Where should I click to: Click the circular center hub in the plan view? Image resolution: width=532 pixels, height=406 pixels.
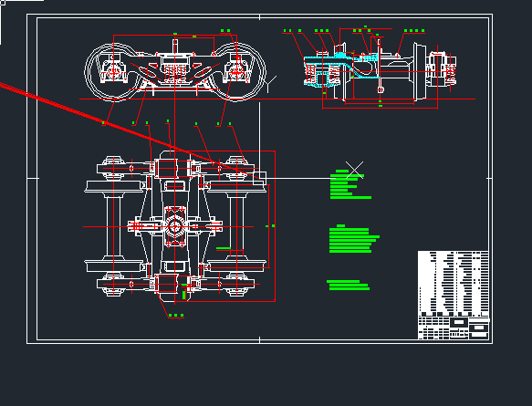[x=174, y=226]
